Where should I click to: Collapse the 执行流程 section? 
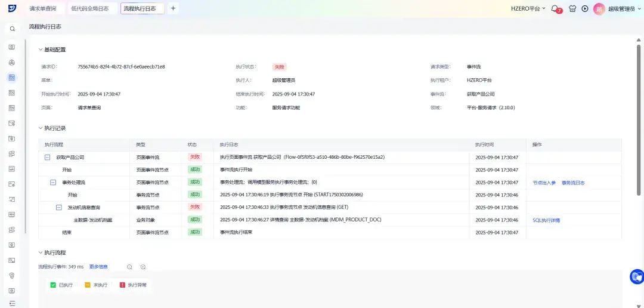(41, 252)
